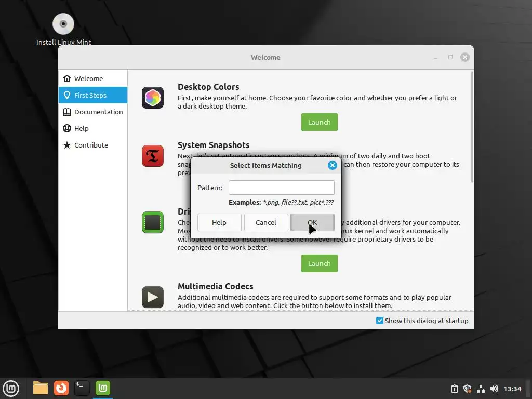
Task: Open the Linux Mint start menu
Action: coord(11,389)
